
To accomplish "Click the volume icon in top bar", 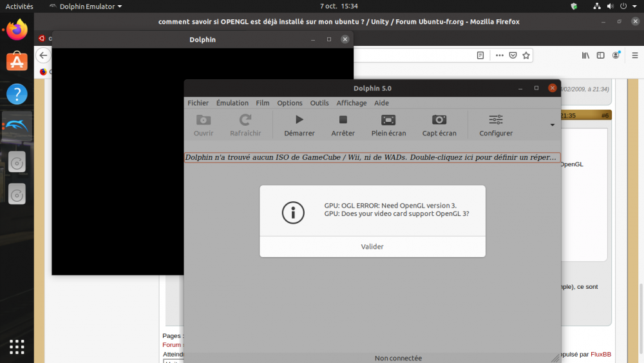I will click(x=611, y=6).
